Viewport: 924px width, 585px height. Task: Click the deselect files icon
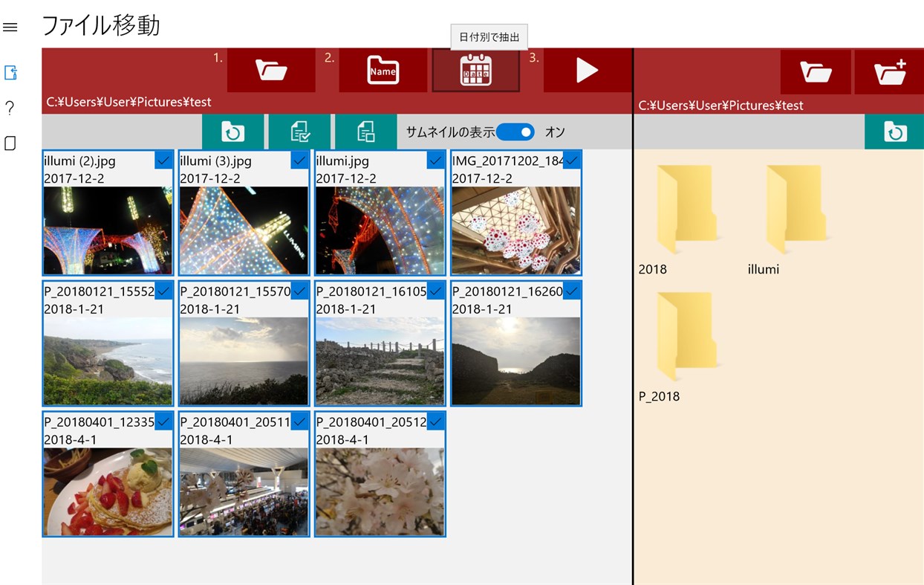pyautogui.click(x=364, y=131)
